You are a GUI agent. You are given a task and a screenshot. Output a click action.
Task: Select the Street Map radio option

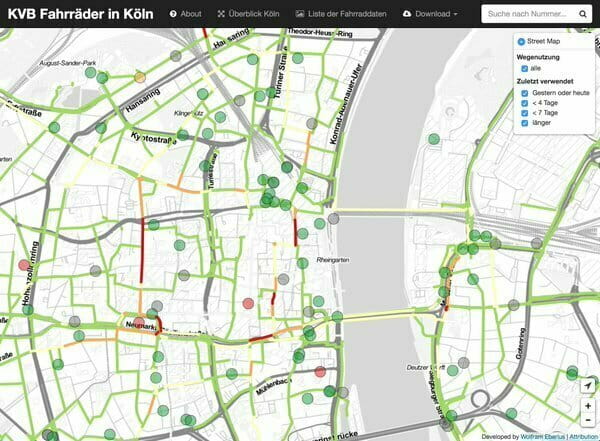521,42
